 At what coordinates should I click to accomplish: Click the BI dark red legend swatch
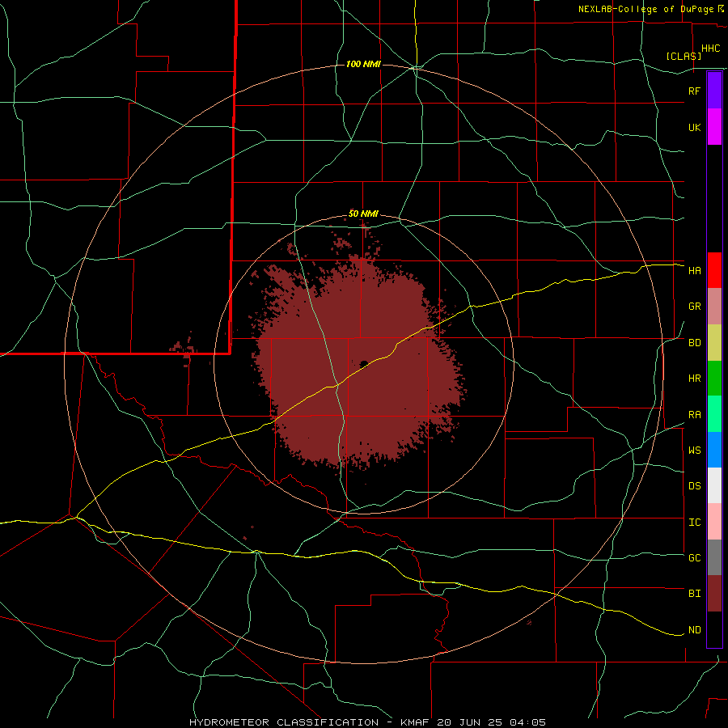714,594
